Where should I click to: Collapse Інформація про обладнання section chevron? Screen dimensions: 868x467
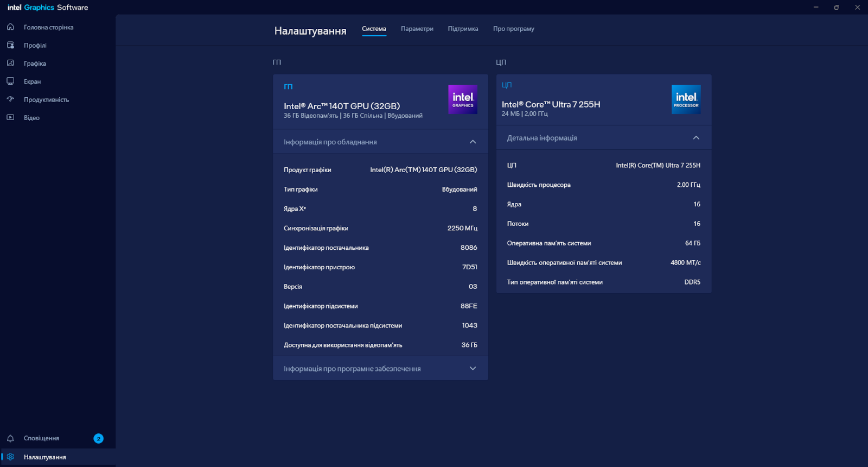click(473, 142)
